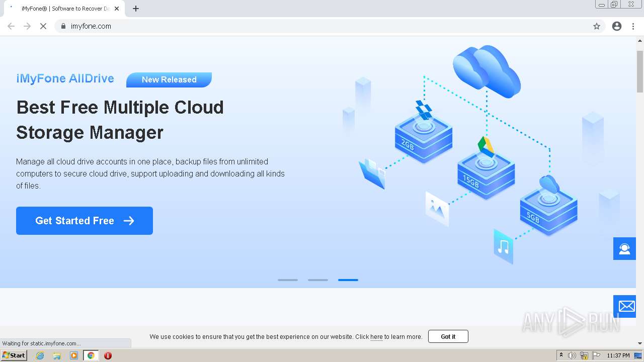The width and height of the screenshot is (644, 362).
Task: Open the iMyFone AllDrive title
Action: click(65, 78)
